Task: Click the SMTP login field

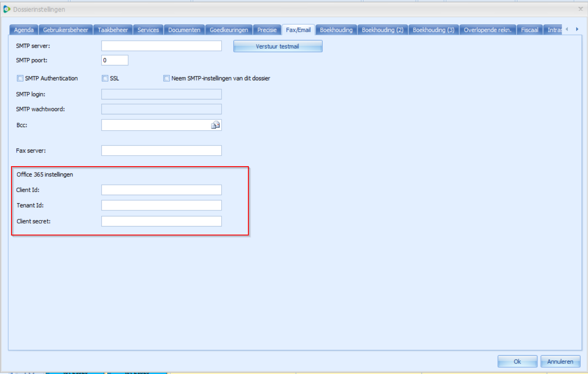Action: (x=161, y=94)
